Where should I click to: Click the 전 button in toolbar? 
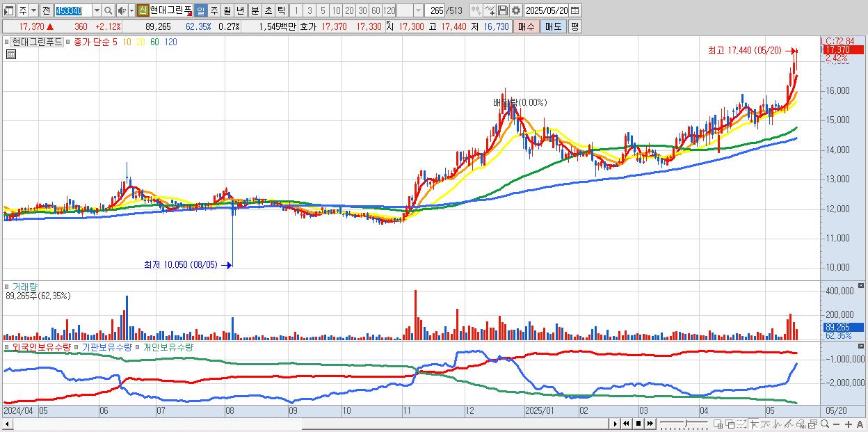coord(47,10)
